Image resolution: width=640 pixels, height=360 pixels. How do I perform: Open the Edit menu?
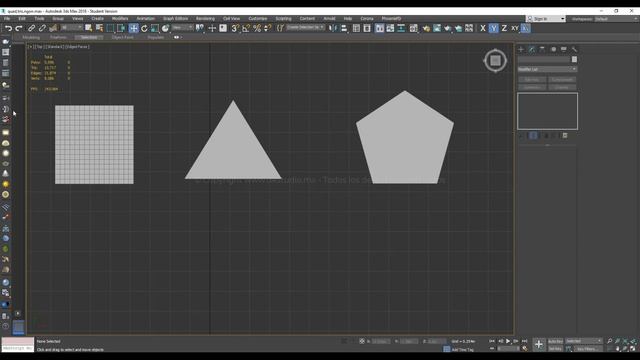(22, 19)
